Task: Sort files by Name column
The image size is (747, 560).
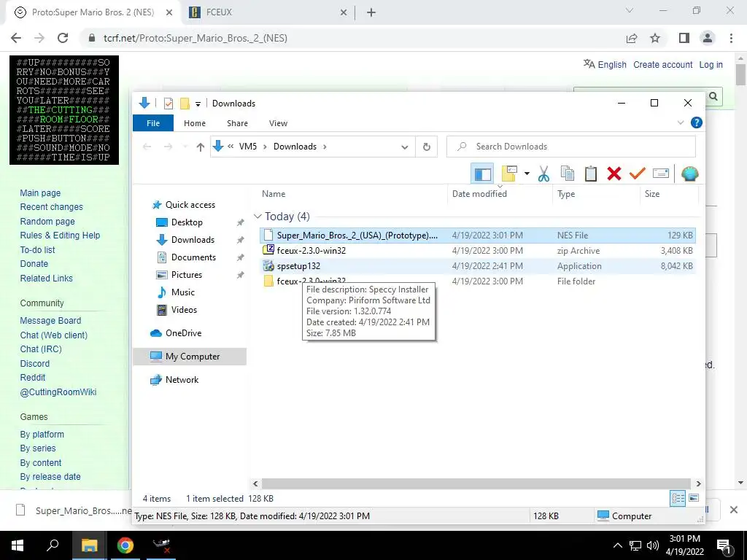Action: 274,194
